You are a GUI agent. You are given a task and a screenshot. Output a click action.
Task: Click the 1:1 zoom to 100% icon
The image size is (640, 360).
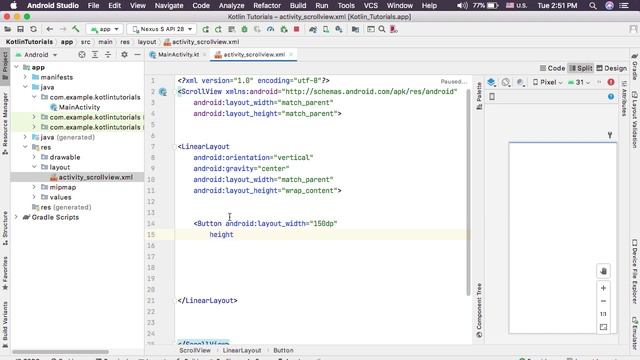(604, 314)
